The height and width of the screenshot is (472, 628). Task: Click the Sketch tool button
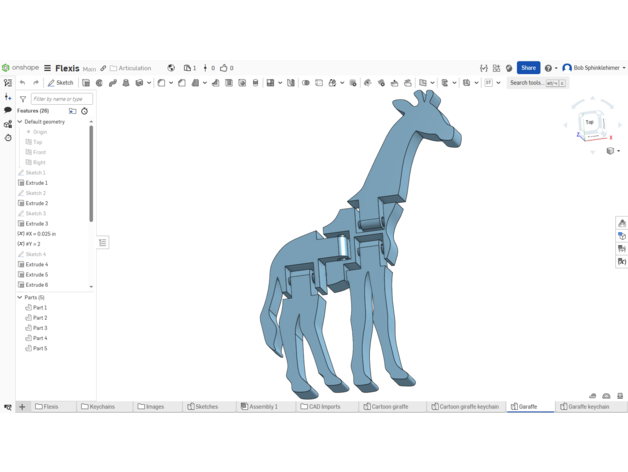click(x=61, y=83)
